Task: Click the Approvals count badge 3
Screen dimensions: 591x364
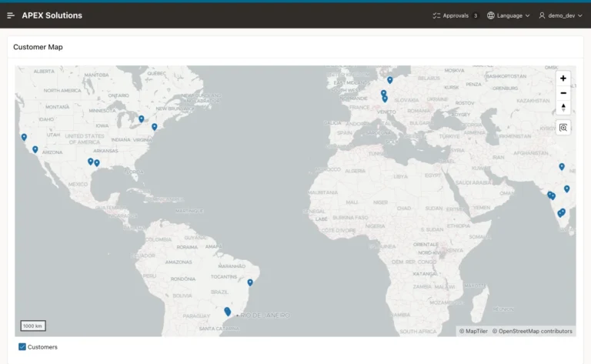Action: click(476, 15)
